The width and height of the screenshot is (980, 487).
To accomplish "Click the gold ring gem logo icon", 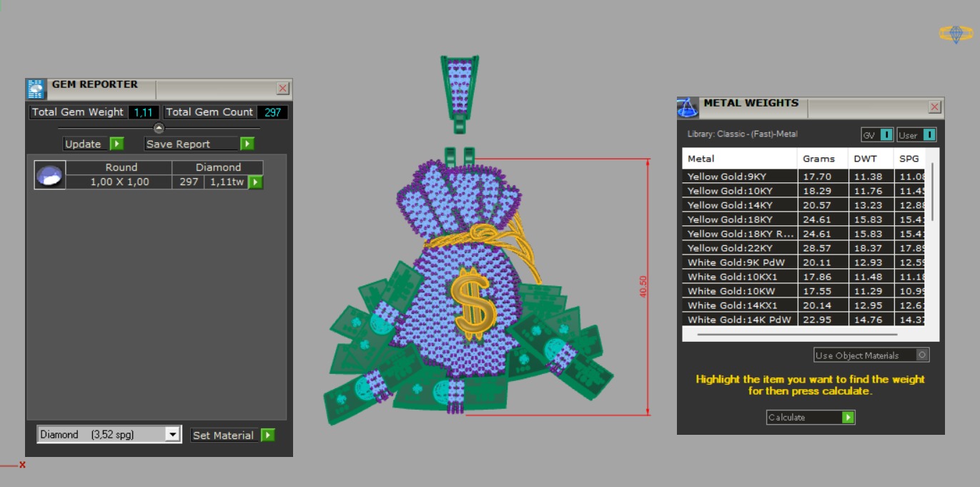I will coord(956,34).
